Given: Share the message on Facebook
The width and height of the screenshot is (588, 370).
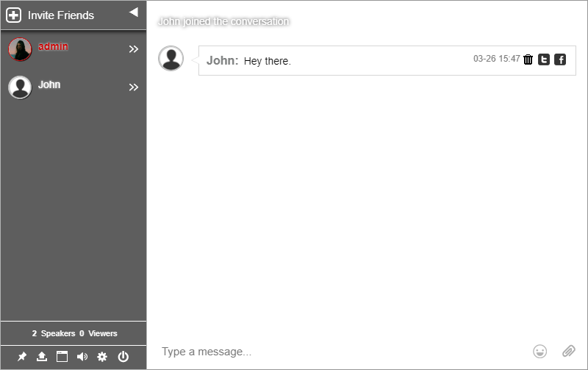Looking at the screenshot, I should coord(560,59).
